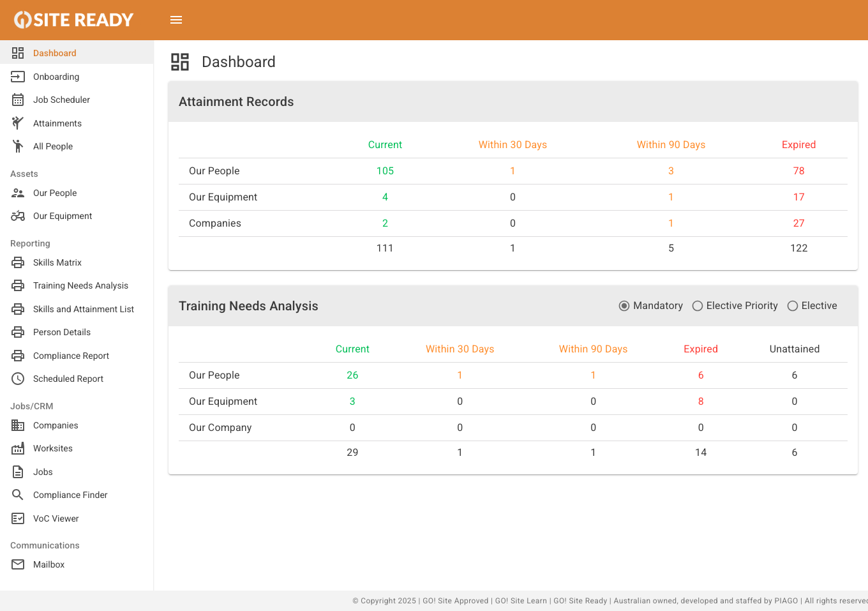The width and height of the screenshot is (868, 611).
Task: Click the Our Equipment vehicle icon
Action: click(x=18, y=216)
